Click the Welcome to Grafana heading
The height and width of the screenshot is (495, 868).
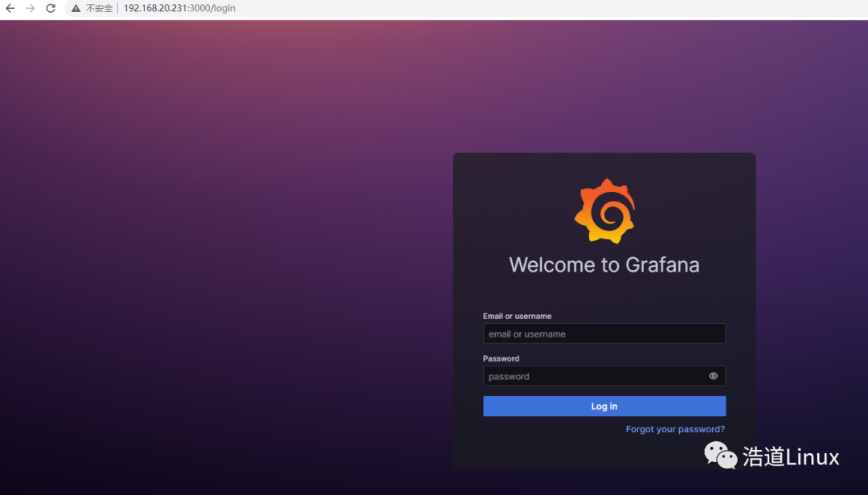coord(604,265)
